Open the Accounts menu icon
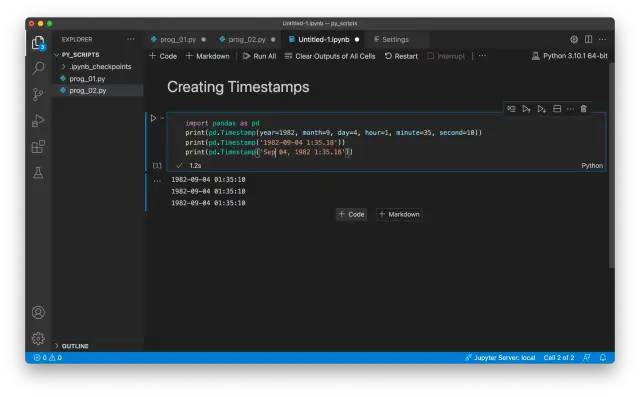This screenshot has height=397, width=640. click(x=38, y=312)
